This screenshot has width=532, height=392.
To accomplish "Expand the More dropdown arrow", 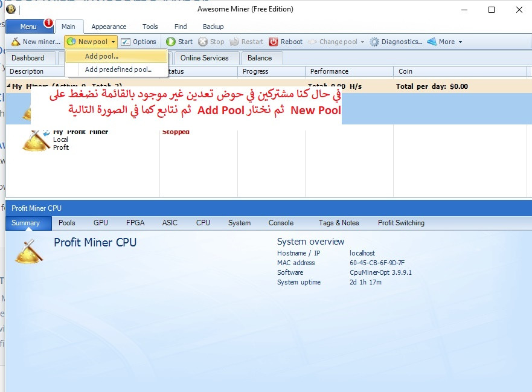I will (460, 42).
